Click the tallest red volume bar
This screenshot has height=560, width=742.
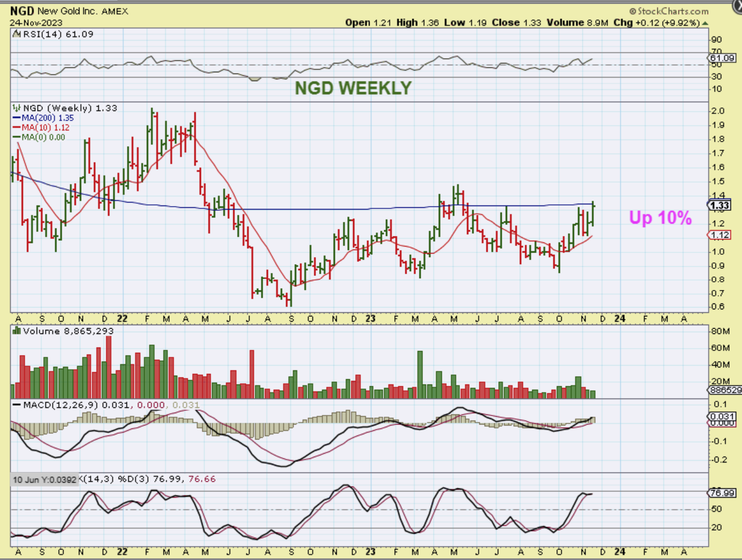[x=109, y=367]
